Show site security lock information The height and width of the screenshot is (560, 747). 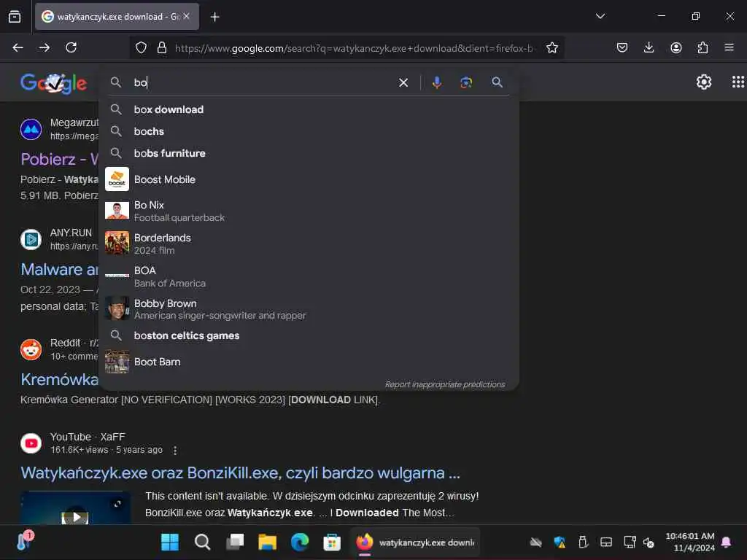pos(162,47)
